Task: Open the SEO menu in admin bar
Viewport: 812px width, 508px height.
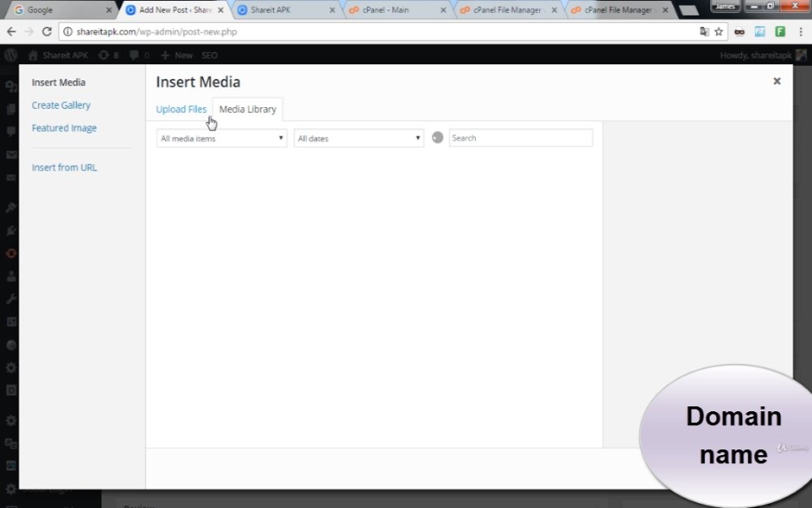Action: pos(209,55)
